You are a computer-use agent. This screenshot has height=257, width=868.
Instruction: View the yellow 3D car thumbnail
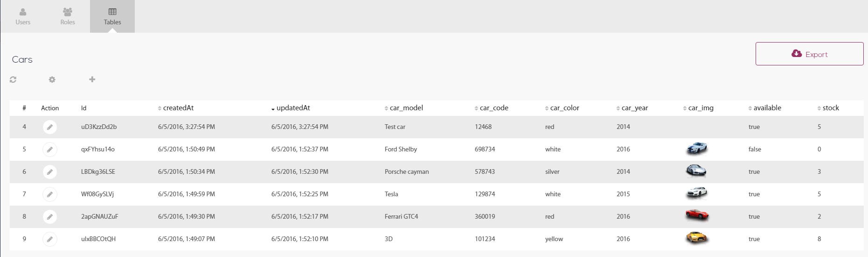697,238
